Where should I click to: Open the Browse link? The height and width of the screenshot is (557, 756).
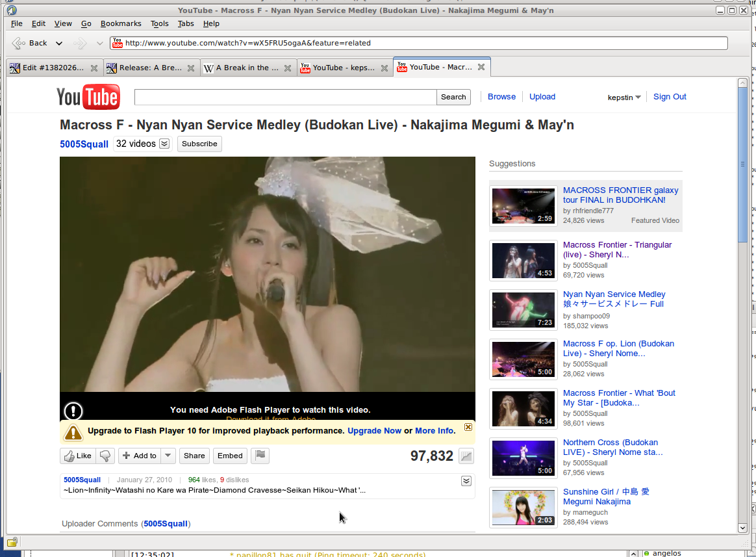[501, 97]
